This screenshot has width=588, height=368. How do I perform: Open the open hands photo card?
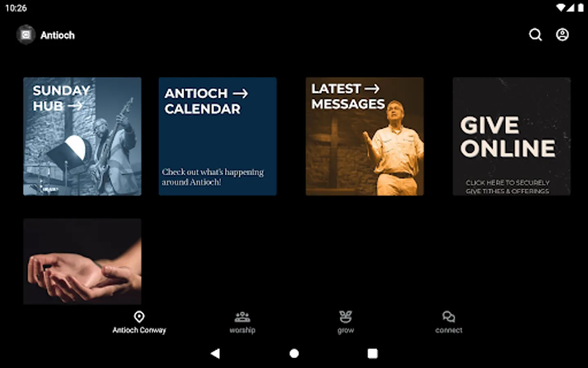[82, 261]
